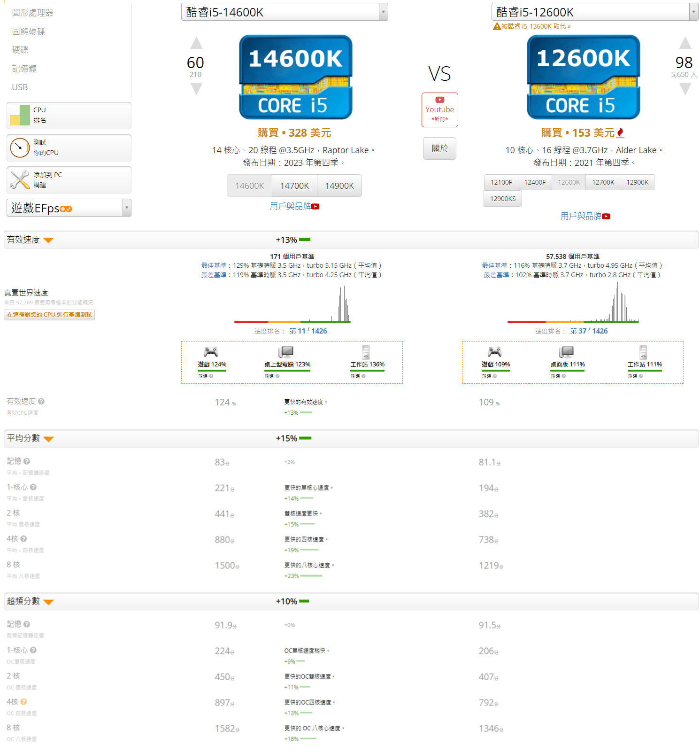Screen dimensions: 700x753
Task: Select the greyed 14600K tab
Action: click(x=250, y=186)
